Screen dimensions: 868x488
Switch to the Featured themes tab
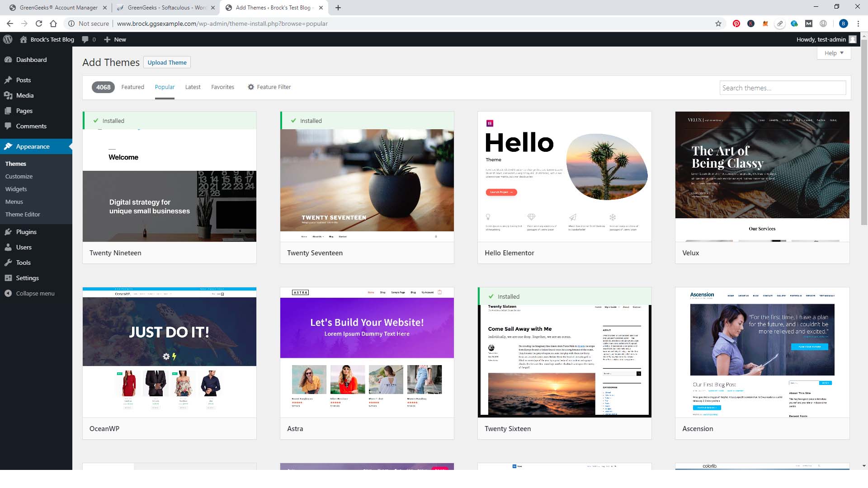point(132,87)
